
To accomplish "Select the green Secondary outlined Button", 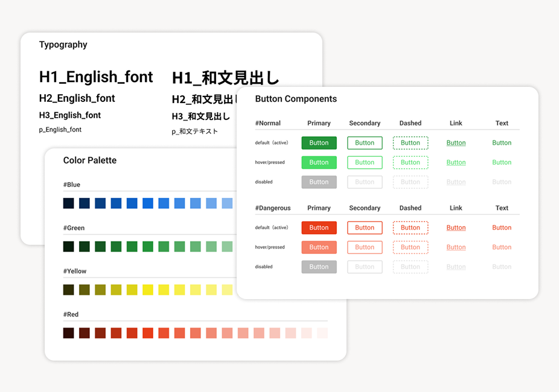I will [x=365, y=142].
